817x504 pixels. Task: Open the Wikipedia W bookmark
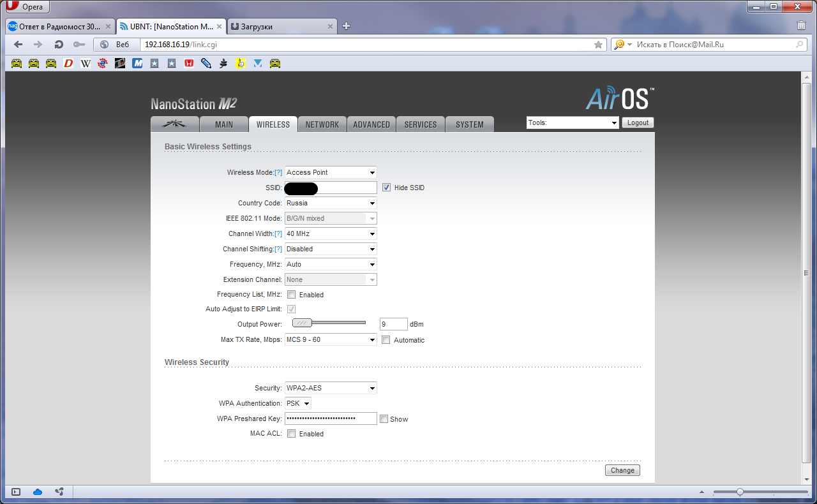pyautogui.click(x=86, y=63)
